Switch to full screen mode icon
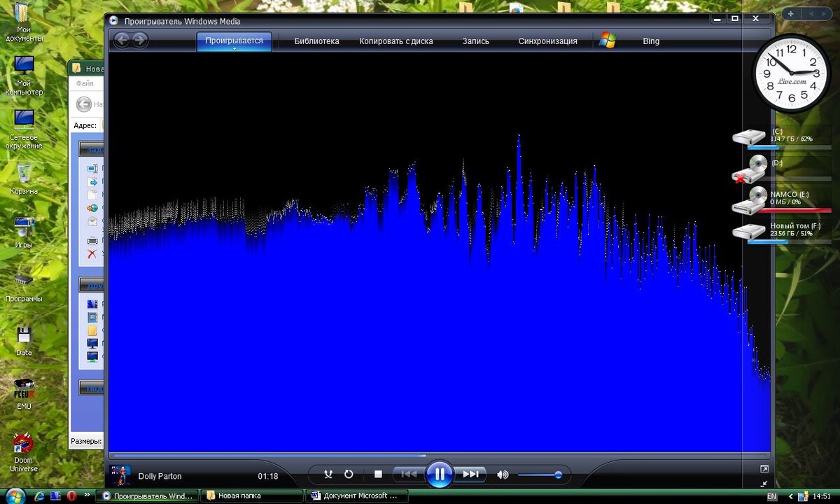This screenshot has height=504, width=840. point(764,469)
